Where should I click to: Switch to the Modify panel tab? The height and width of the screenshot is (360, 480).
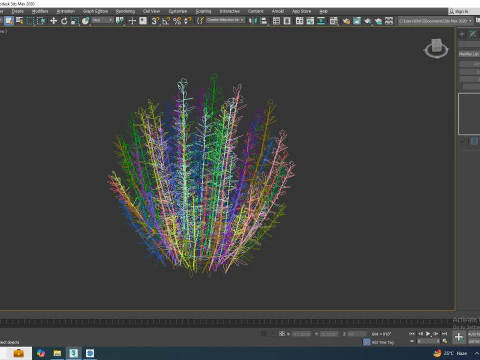click(x=473, y=34)
